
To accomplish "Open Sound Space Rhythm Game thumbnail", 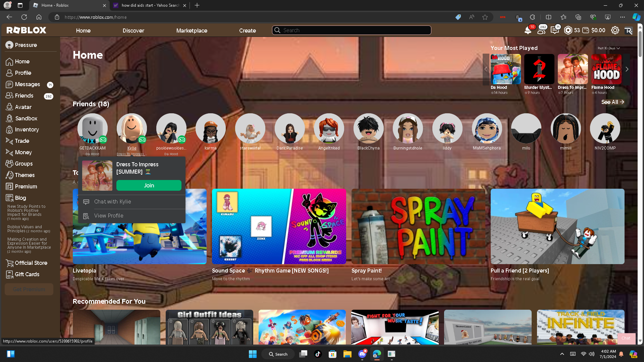I will [x=279, y=227].
